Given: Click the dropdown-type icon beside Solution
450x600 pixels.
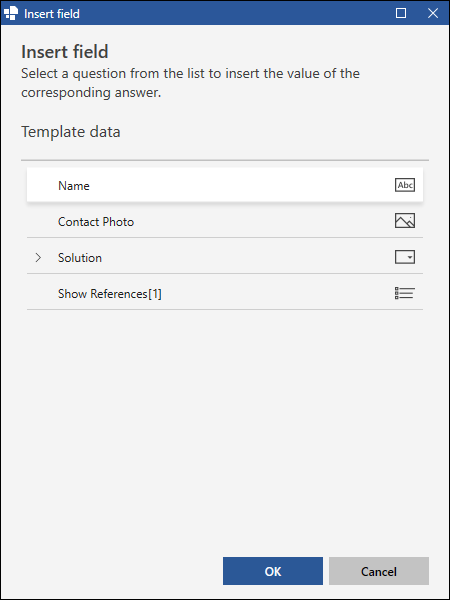Looking at the screenshot, I should pos(405,257).
